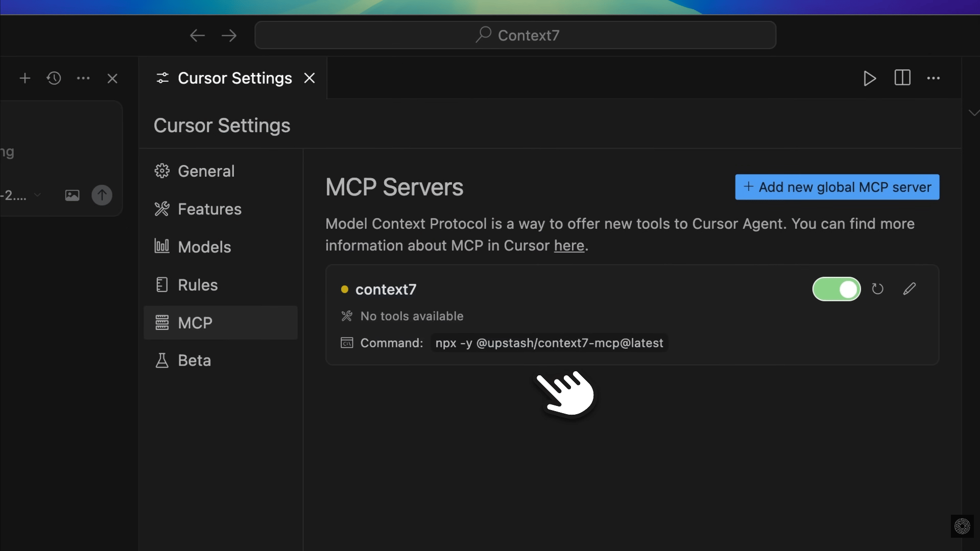Viewport: 980px width, 551px height.
Task: Open Features settings section
Action: click(221, 209)
